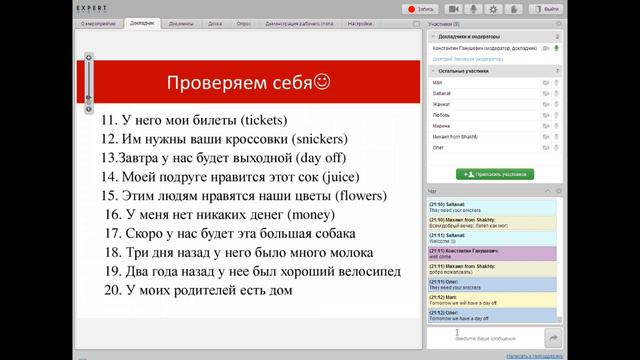Select the Докладчик tab
640x360 pixels.
click(142, 23)
